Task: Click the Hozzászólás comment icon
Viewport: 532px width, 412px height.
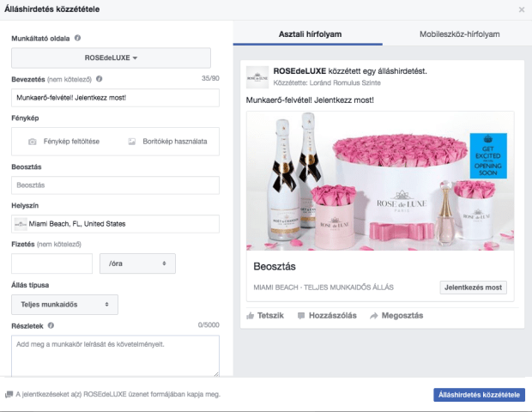Action: (x=302, y=316)
